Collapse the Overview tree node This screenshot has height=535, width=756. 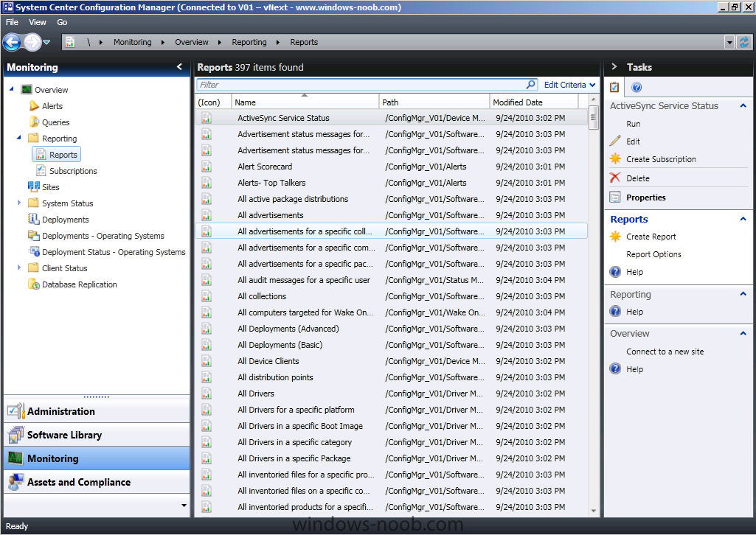pyautogui.click(x=11, y=89)
